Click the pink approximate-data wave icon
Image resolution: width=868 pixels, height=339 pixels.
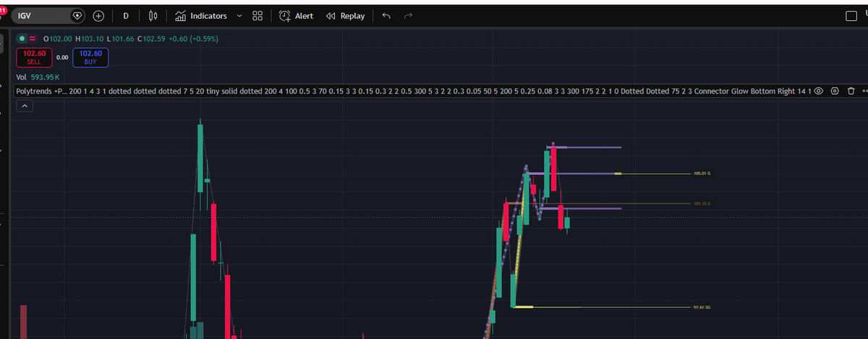click(33, 38)
